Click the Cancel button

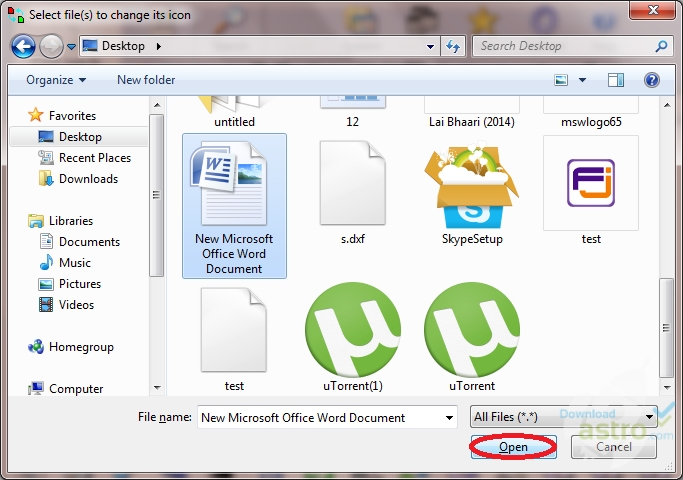point(614,447)
